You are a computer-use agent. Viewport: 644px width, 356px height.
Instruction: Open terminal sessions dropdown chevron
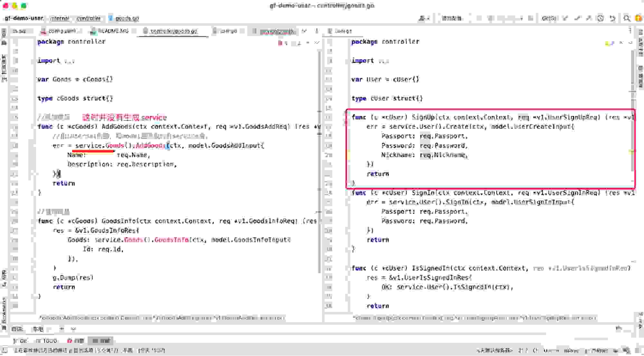(73, 329)
